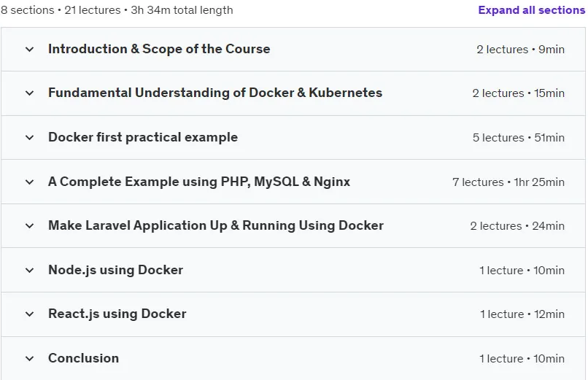Screen dimensions: 588x380
Task: Open the Node.js using Docker section title
Action: coord(115,270)
